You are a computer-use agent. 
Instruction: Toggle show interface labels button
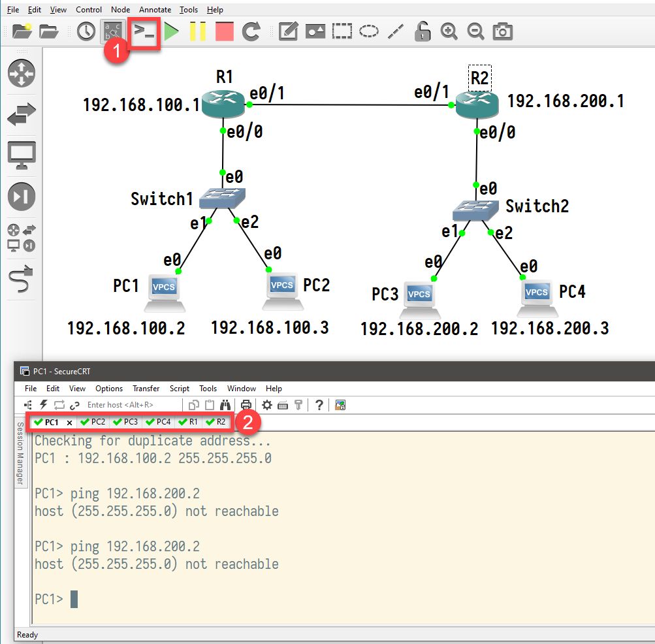(113, 31)
